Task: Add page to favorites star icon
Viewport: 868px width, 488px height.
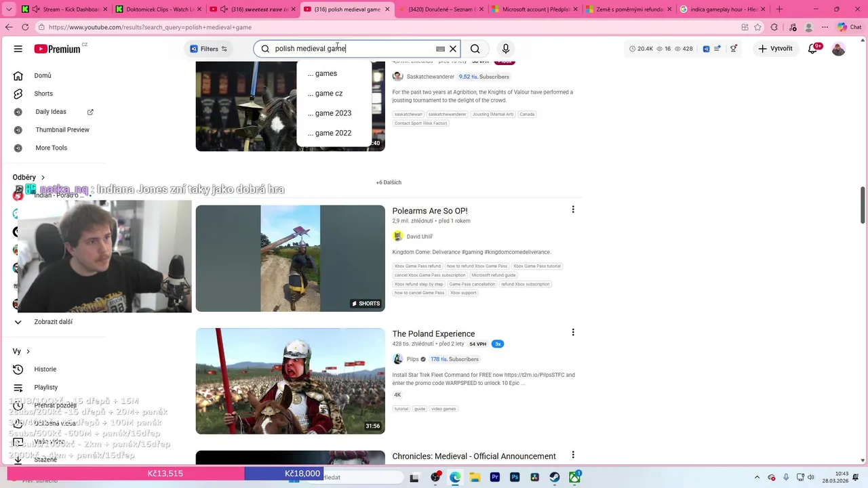Action: point(757,27)
